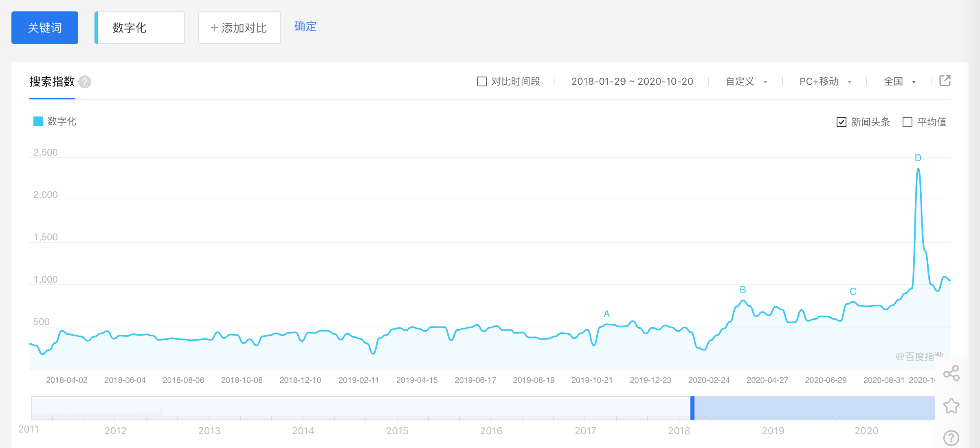Enable the 对比时间段 checkbox

pyautogui.click(x=482, y=81)
